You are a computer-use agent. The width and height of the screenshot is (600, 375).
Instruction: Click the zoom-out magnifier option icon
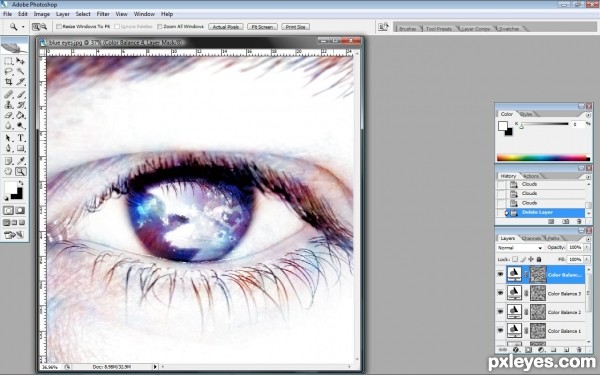(44, 27)
